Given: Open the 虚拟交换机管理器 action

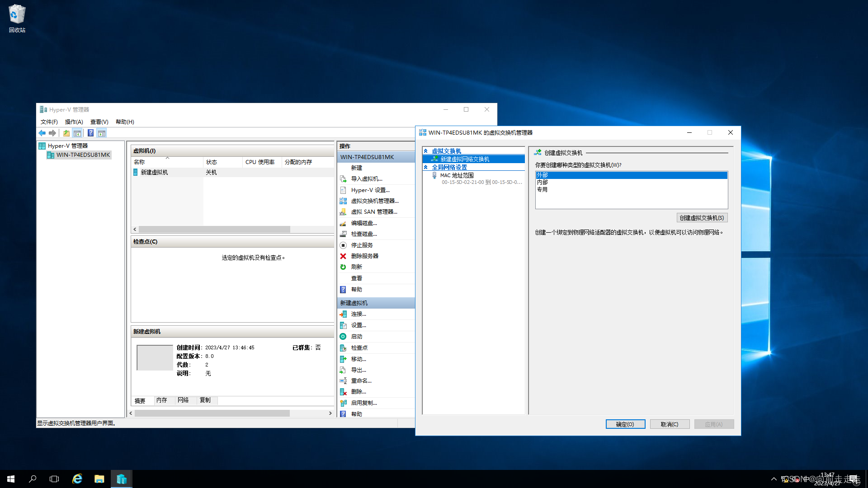Looking at the screenshot, I should point(374,201).
